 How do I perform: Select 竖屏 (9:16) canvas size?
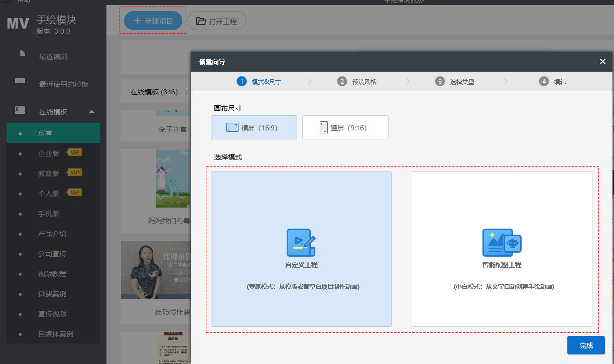coord(345,127)
